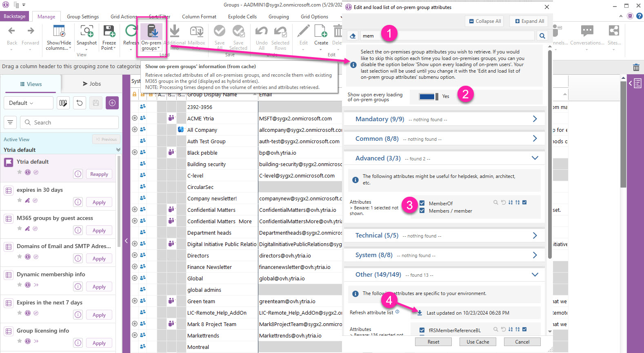Open Show/Hide columns tool

pyautogui.click(x=59, y=32)
